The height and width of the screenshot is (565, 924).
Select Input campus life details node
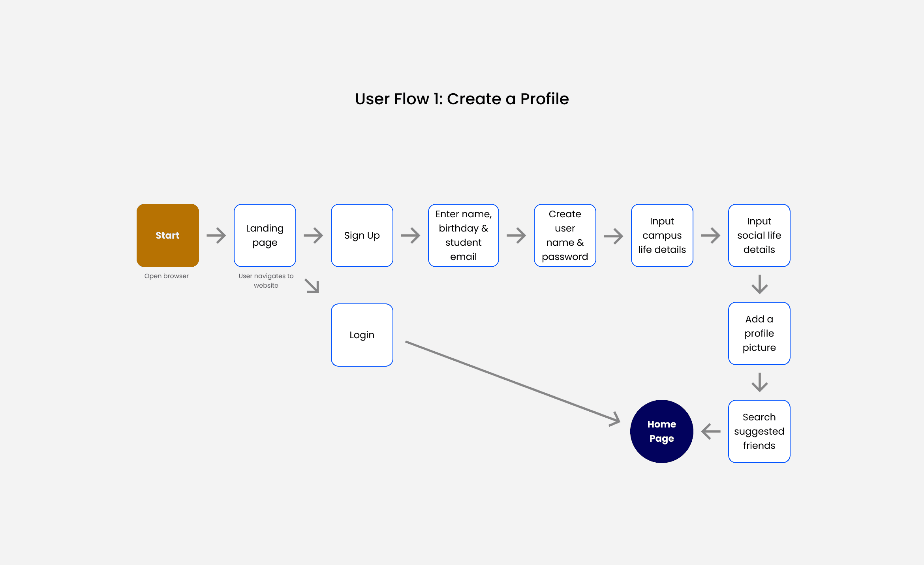click(x=662, y=235)
